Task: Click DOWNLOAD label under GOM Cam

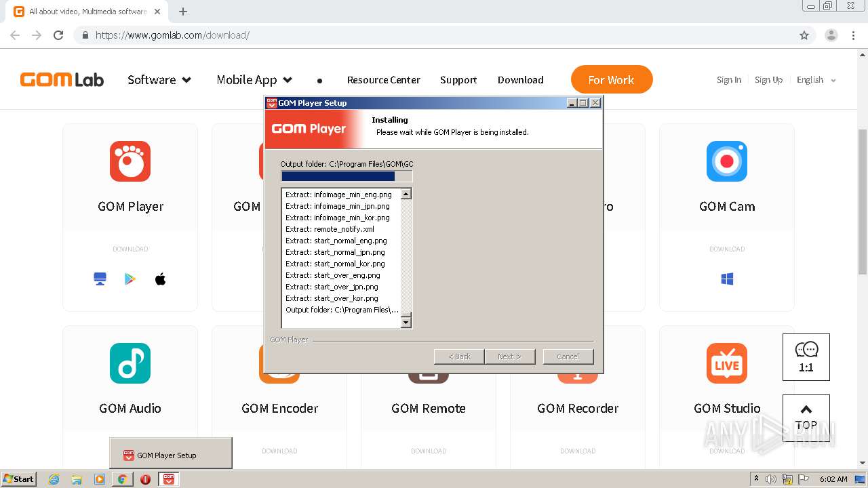Action: click(x=727, y=249)
